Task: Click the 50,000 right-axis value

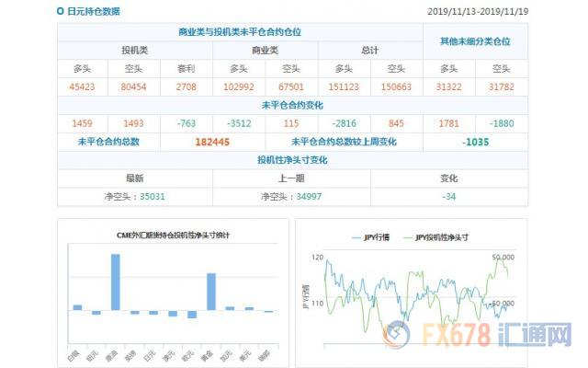Action: pos(503,258)
